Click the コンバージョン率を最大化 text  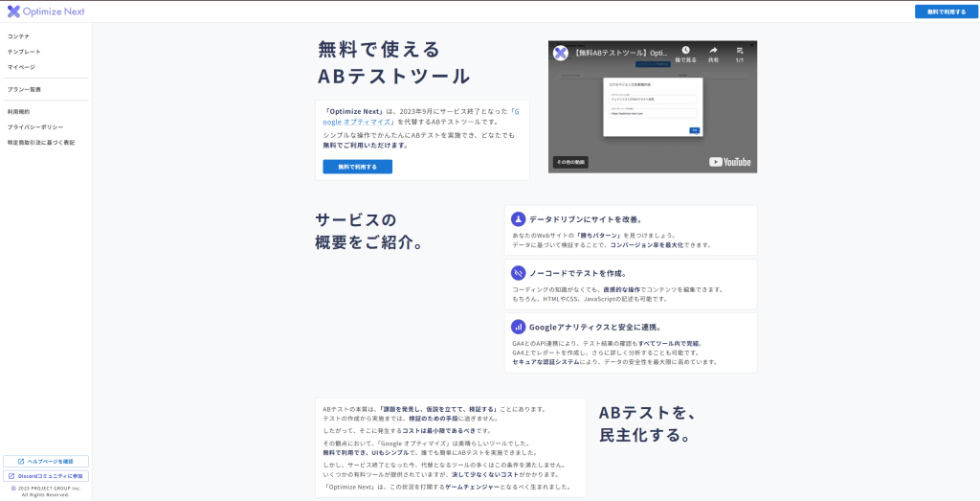(x=648, y=245)
